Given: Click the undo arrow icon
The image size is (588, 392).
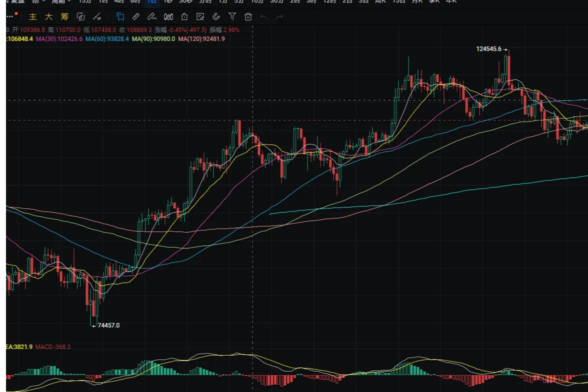Looking at the screenshot, I should pos(263,17).
